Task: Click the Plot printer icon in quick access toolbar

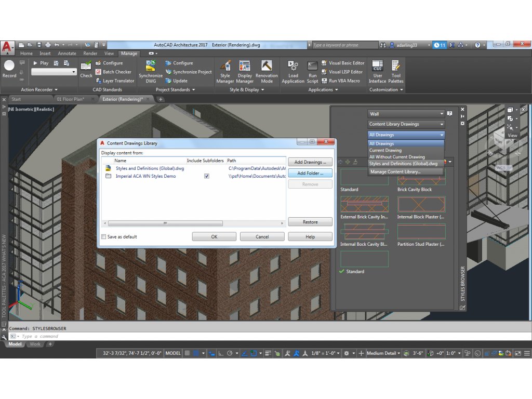Action: (48, 45)
